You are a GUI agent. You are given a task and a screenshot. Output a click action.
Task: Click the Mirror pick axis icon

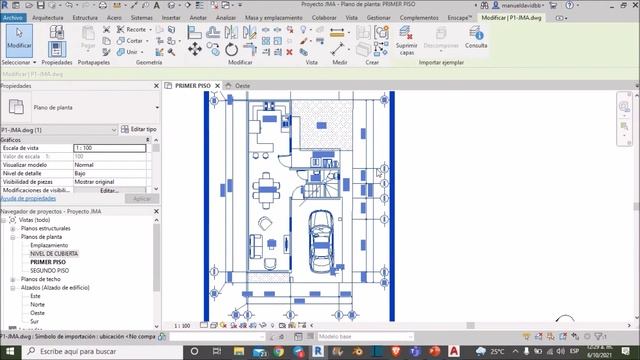pos(231,32)
